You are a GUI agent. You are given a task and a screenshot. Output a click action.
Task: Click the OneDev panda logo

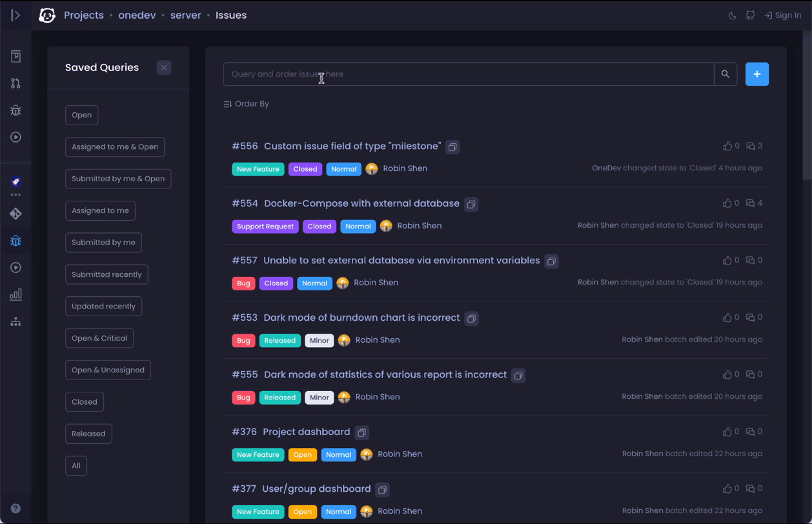47,15
